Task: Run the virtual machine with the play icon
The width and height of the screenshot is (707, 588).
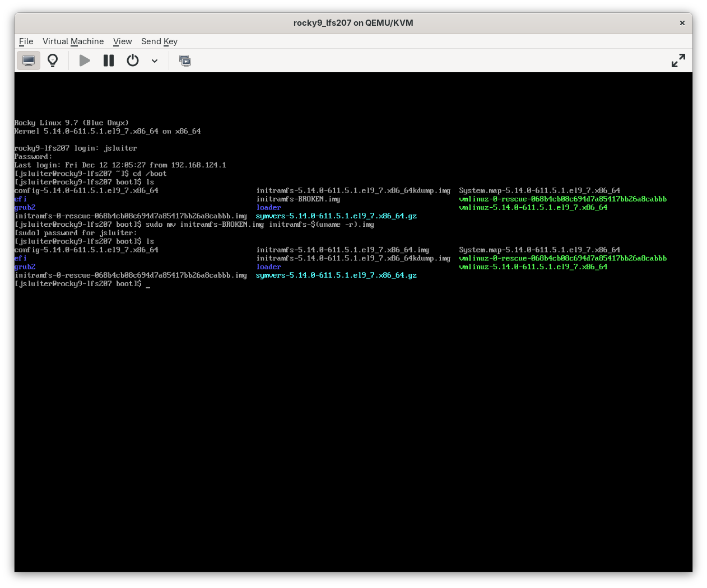Action: coord(84,60)
